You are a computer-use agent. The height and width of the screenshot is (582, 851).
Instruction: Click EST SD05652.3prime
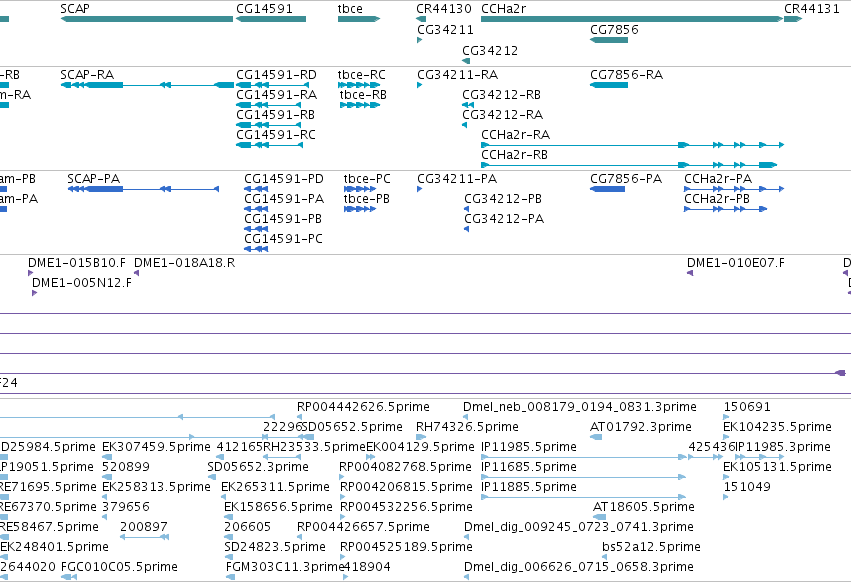(258, 467)
